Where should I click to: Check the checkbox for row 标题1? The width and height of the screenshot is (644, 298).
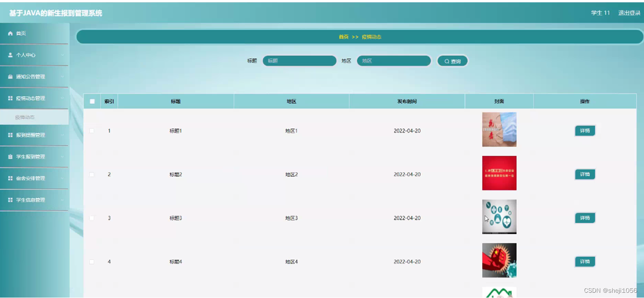point(92,130)
